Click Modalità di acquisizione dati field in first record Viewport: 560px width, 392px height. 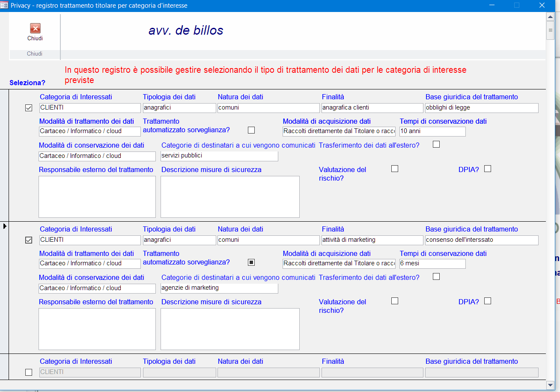(339, 131)
